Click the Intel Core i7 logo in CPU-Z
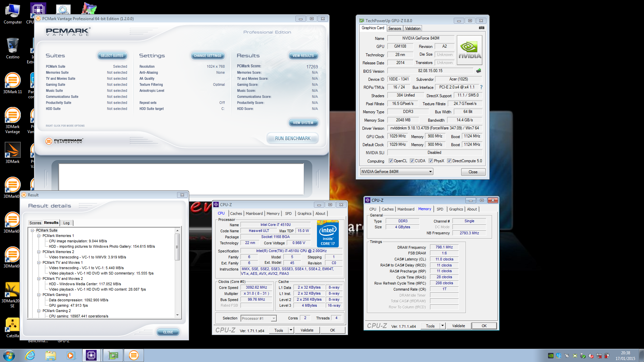The height and width of the screenshot is (362, 644). point(328,234)
